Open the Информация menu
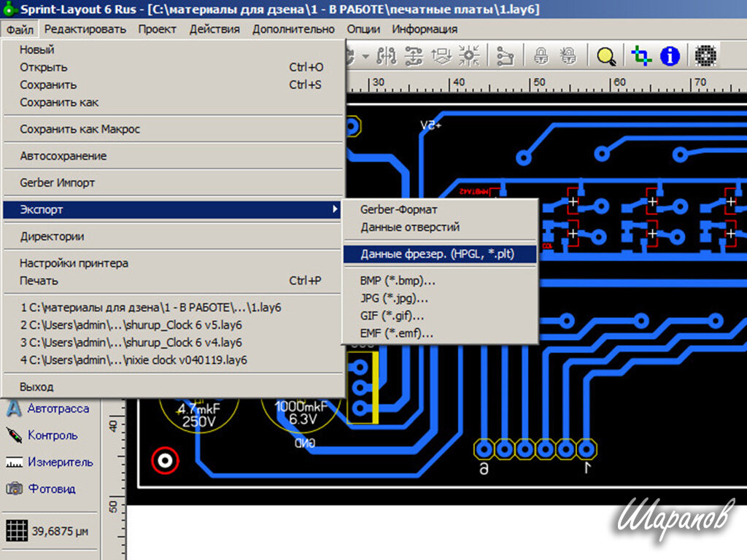 pos(425,29)
